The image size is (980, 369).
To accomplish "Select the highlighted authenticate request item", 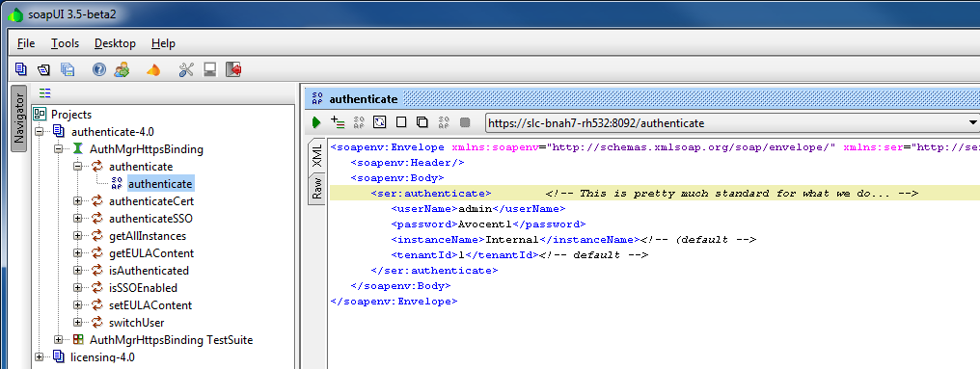I will (x=160, y=184).
